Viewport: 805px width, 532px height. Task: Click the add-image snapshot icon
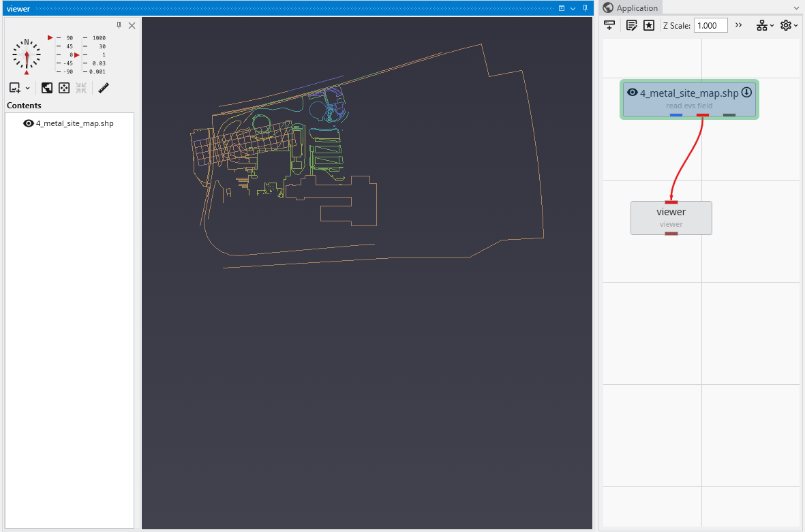click(x=14, y=88)
